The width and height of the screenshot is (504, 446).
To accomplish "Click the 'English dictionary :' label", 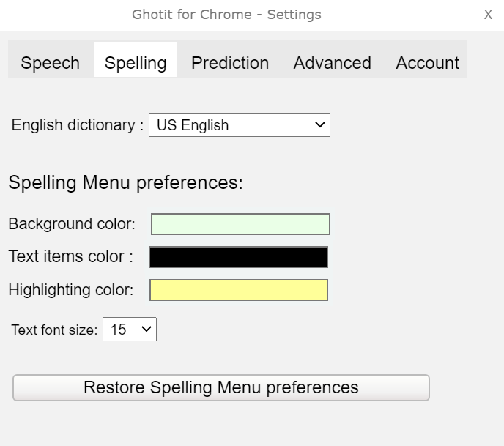I will tap(78, 125).
